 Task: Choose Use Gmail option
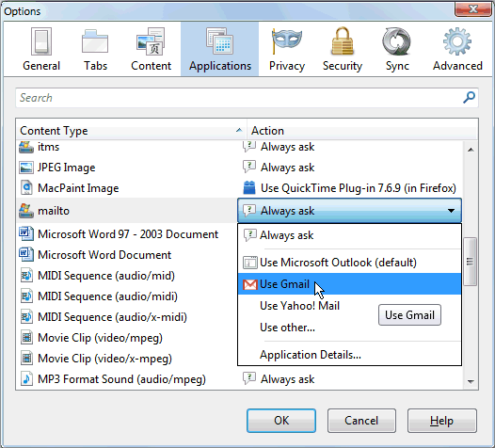(x=349, y=284)
